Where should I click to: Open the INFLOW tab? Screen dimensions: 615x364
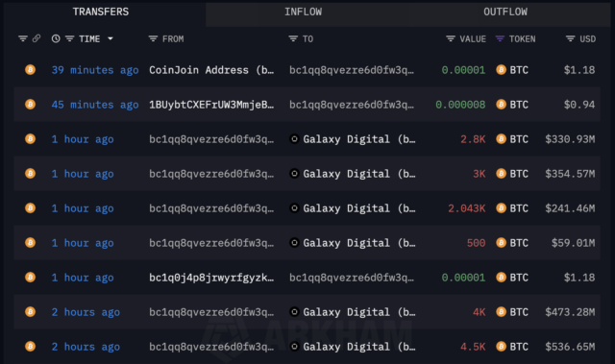304,12
